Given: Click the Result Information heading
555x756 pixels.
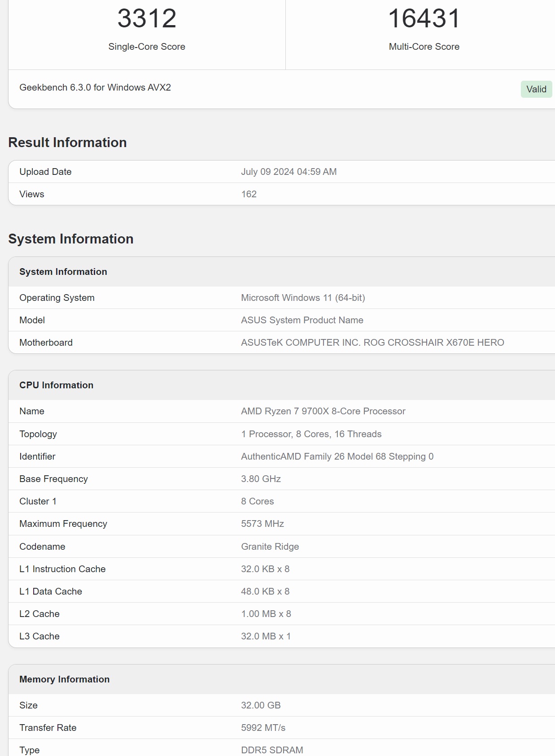Looking at the screenshot, I should click(67, 143).
